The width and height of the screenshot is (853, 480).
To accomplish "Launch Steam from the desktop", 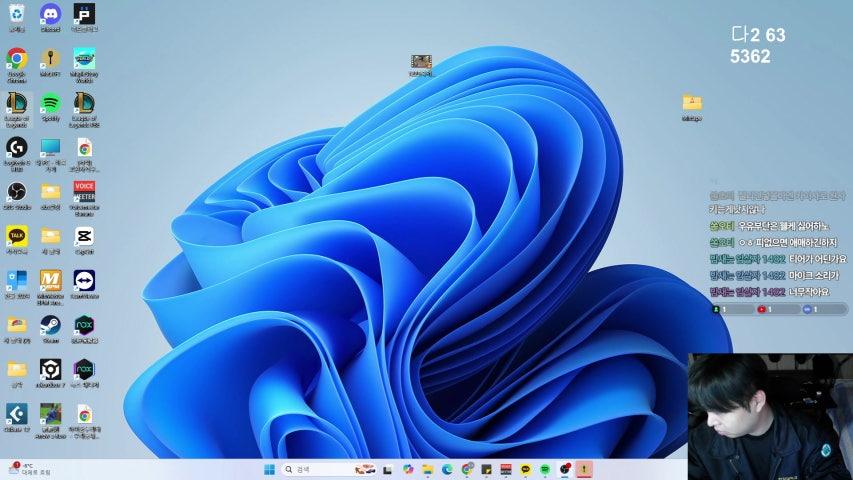I will (x=50, y=324).
